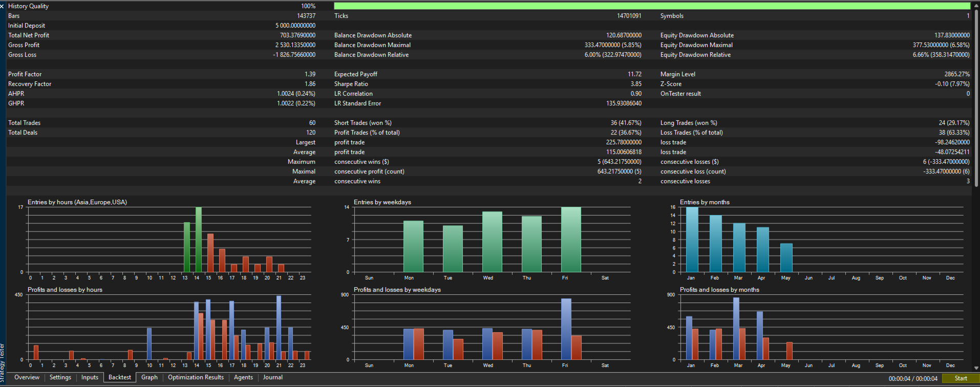Switch to the Graph tab
This screenshot has height=387, width=980.
150,377
